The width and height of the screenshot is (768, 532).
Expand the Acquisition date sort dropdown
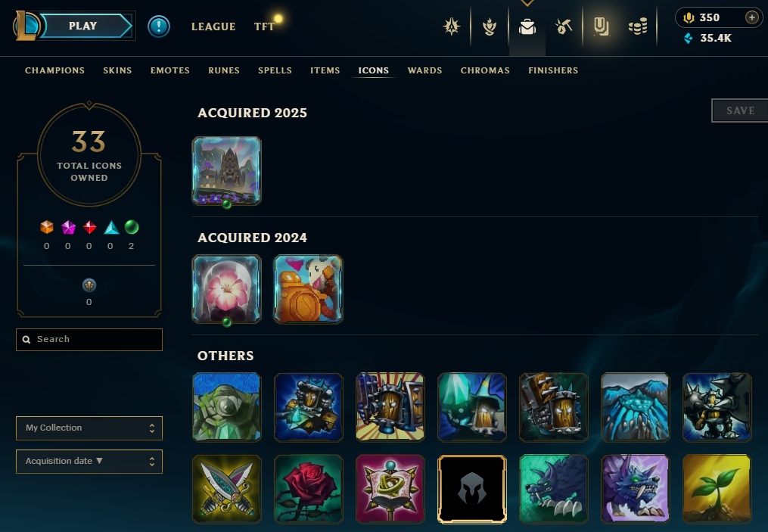tap(89, 462)
